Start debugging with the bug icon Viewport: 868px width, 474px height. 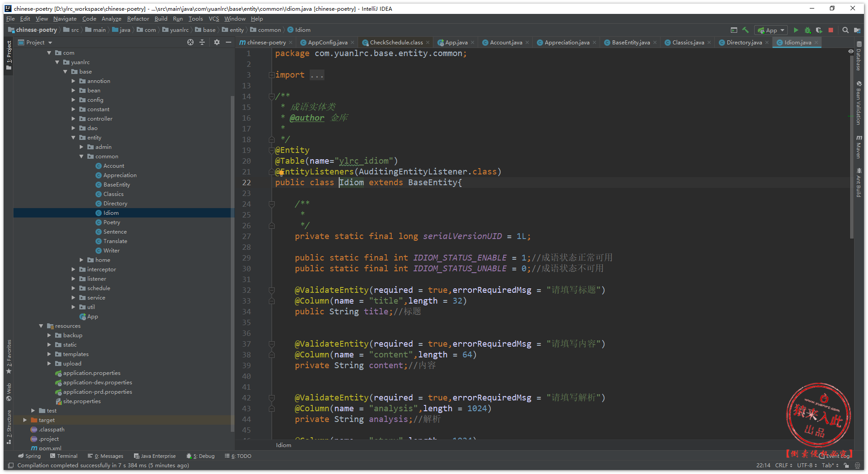[808, 30]
